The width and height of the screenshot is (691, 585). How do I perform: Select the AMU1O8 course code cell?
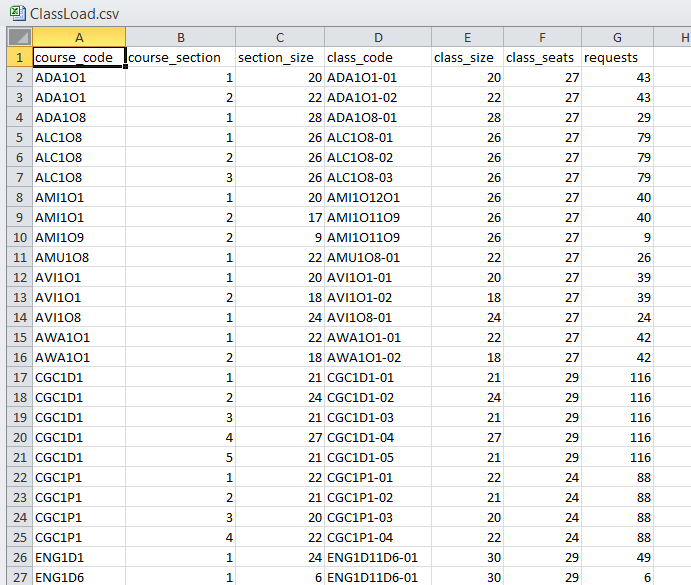[79, 257]
